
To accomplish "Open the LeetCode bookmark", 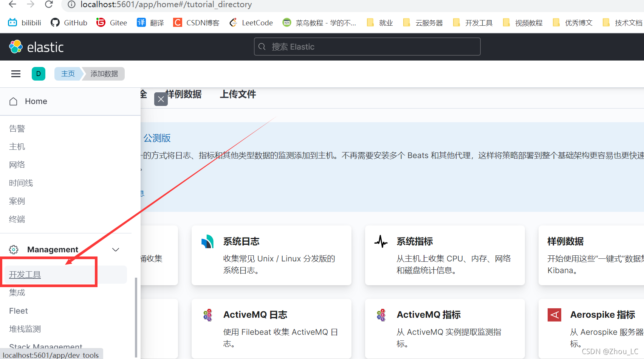I will [x=251, y=23].
